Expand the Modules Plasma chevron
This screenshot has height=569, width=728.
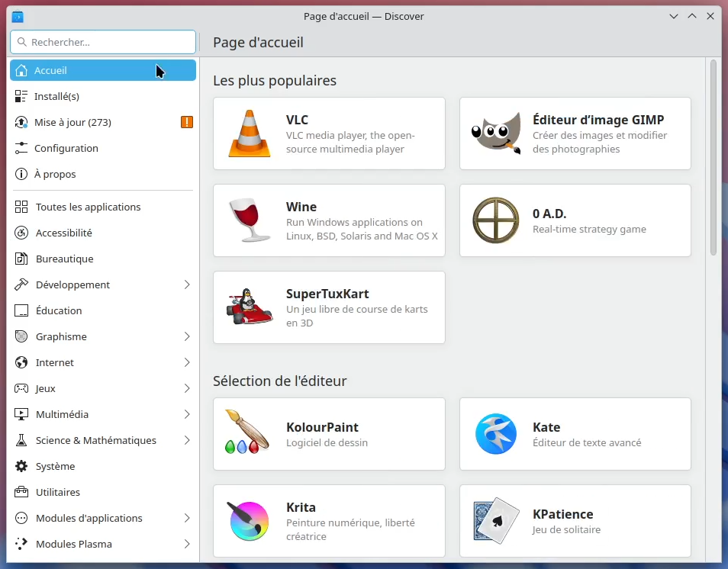tap(187, 544)
